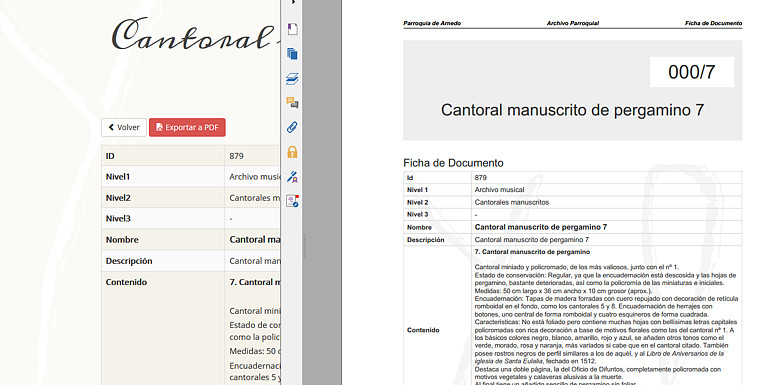Screen dimensions: 770x385
Task: Open the last sidebar icon with red dot
Action: pyautogui.click(x=292, y=201)
